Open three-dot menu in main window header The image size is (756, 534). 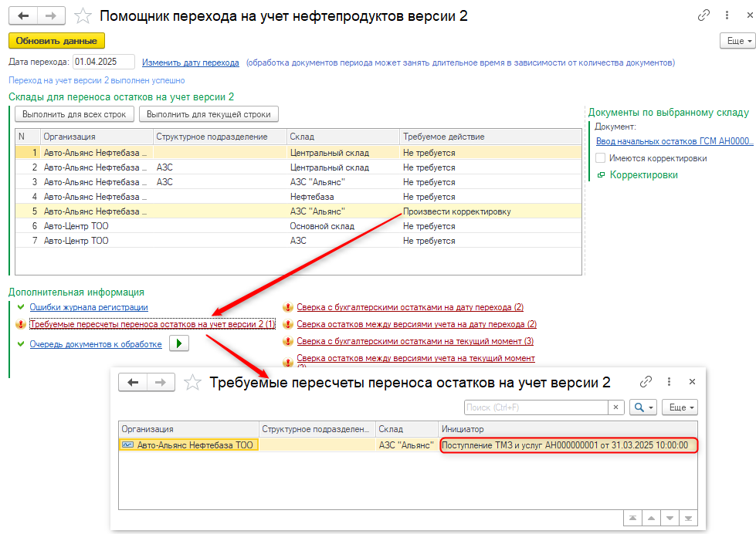pyautogui.click(x=726, y=15)
